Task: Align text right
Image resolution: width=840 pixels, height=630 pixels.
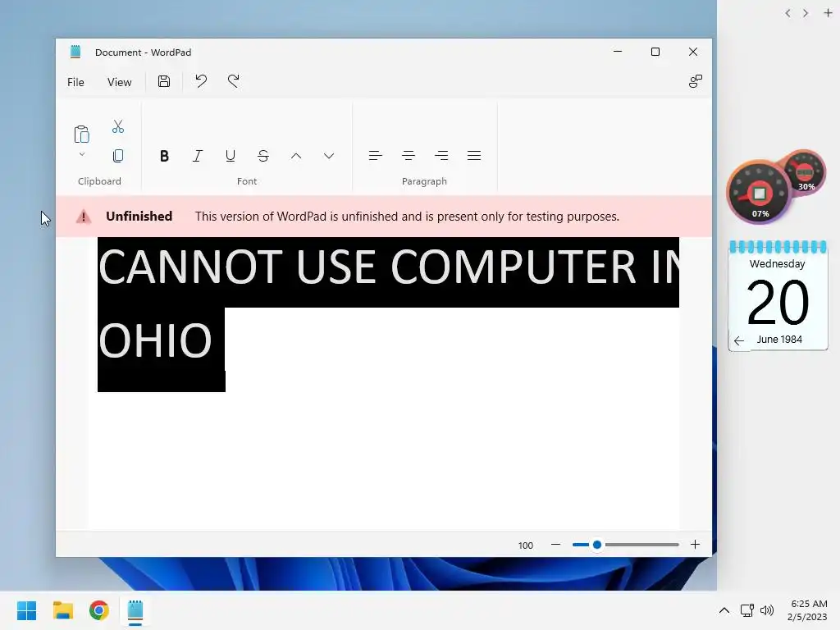Action: [x=441, y=156]
